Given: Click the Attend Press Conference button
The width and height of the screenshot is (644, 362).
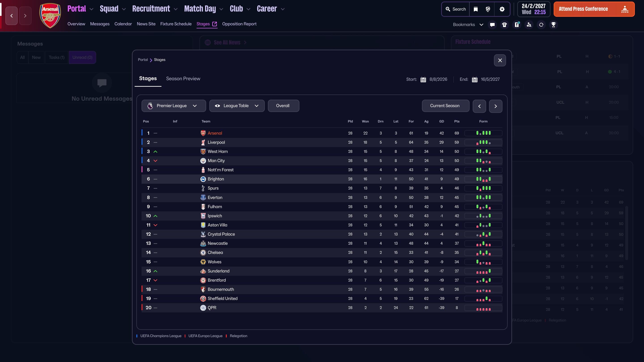Looking at the screenshot, I should pos(594,9).
